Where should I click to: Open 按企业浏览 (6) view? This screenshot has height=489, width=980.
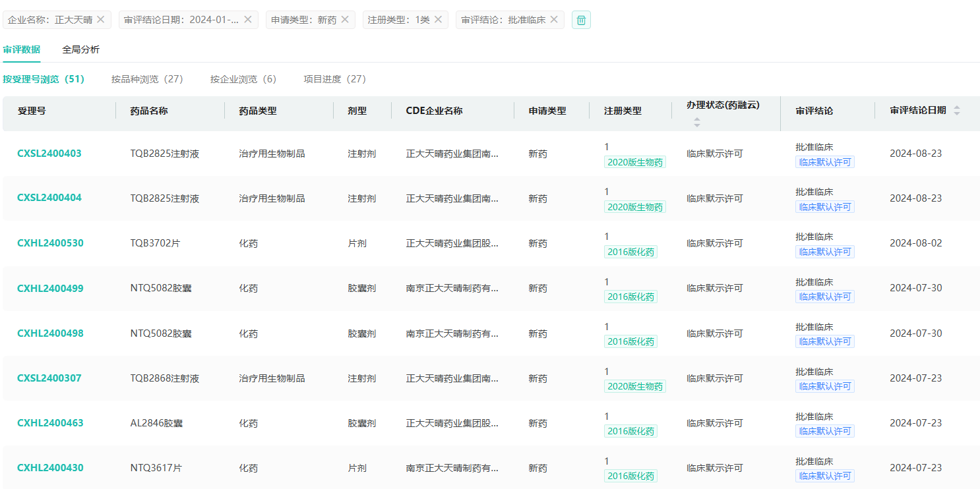(x=243, y=79)
